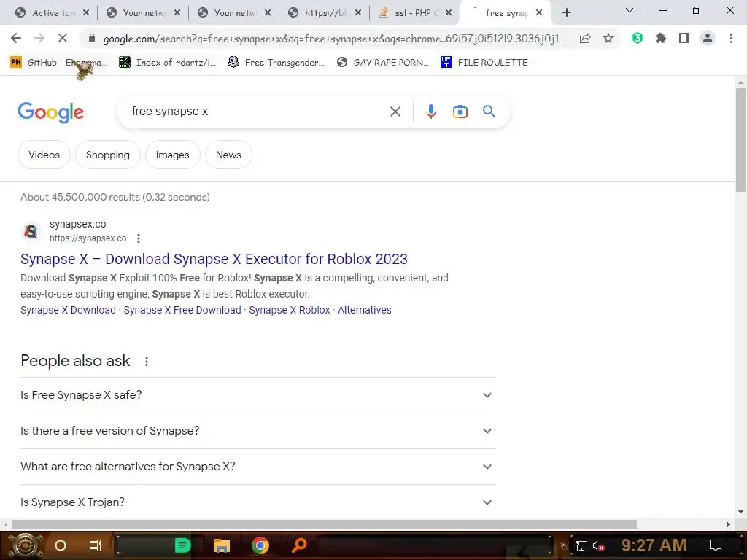Open File Explorer from the taskbar
The image size is (747, 560).
[222, 545]
